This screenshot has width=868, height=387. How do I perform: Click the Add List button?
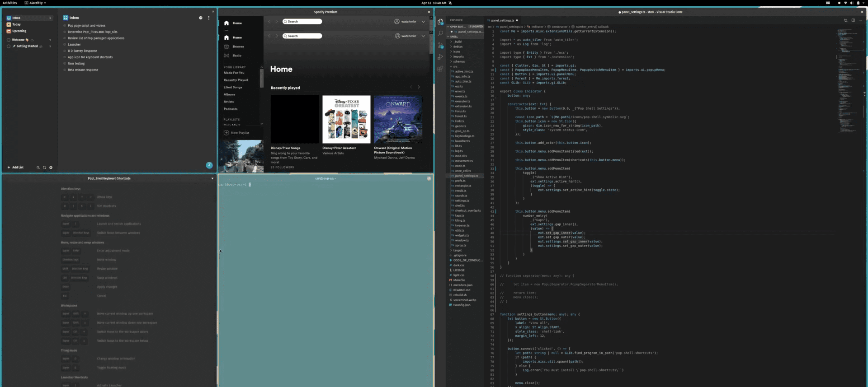coord(15,168)
